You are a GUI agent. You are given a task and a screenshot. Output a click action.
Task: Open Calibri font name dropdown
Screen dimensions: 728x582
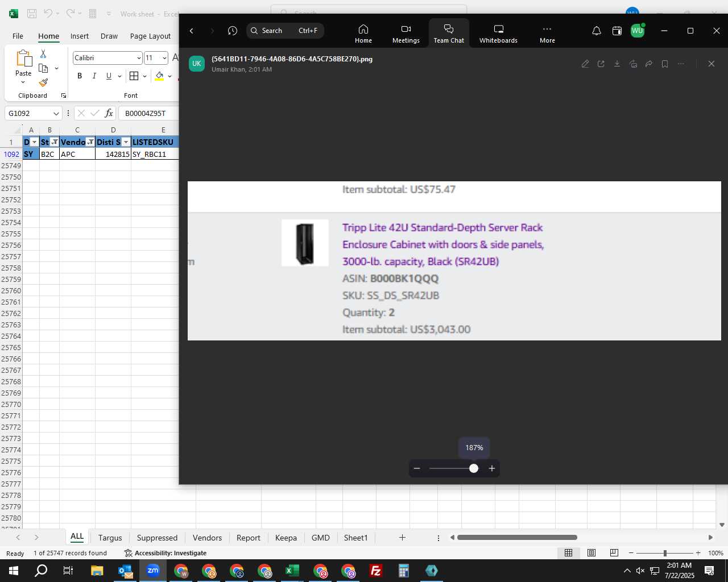click(139, 58)
